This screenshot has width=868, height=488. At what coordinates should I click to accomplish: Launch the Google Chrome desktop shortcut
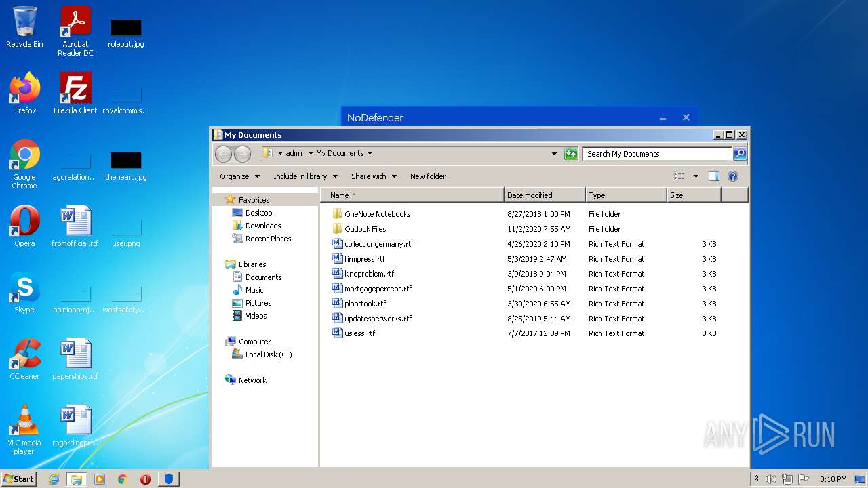click(24, 165)
